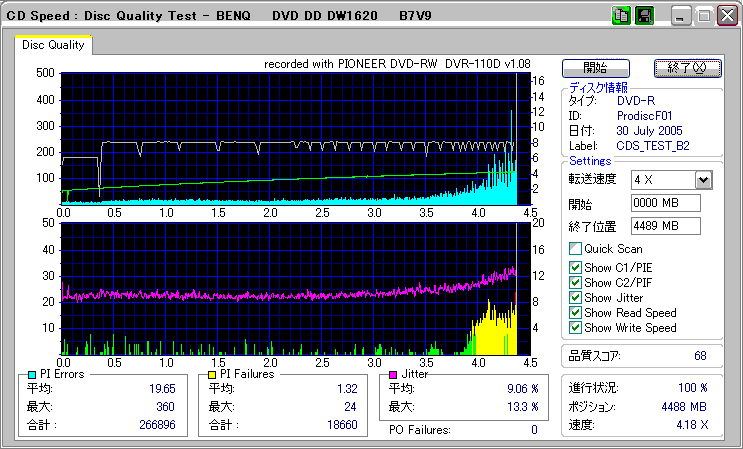Click the 開始 start position MB field

coord(665,204)
